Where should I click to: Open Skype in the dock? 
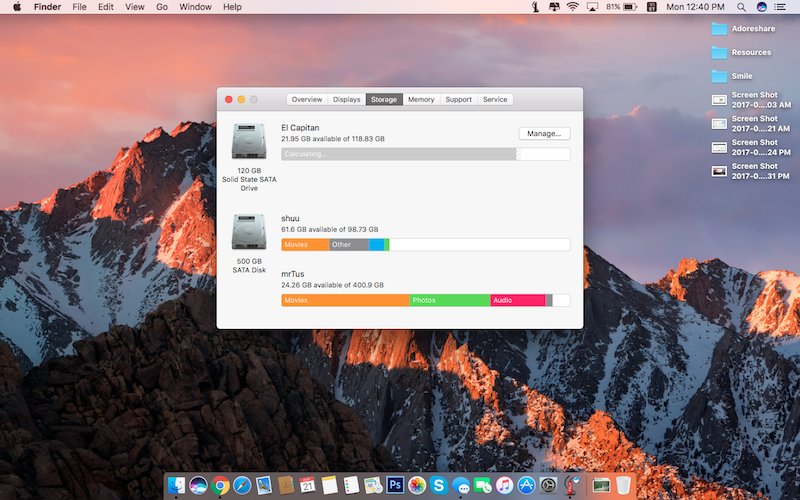click(438, 486)
